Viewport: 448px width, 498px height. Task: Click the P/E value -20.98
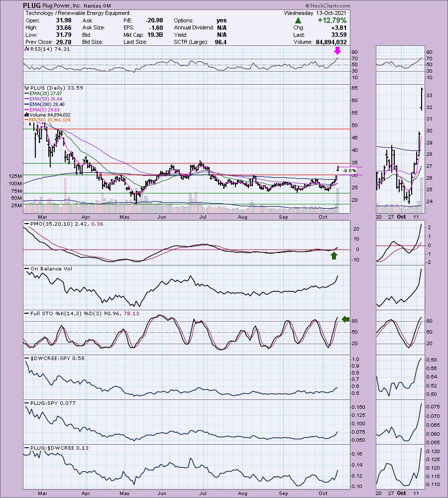154,20
